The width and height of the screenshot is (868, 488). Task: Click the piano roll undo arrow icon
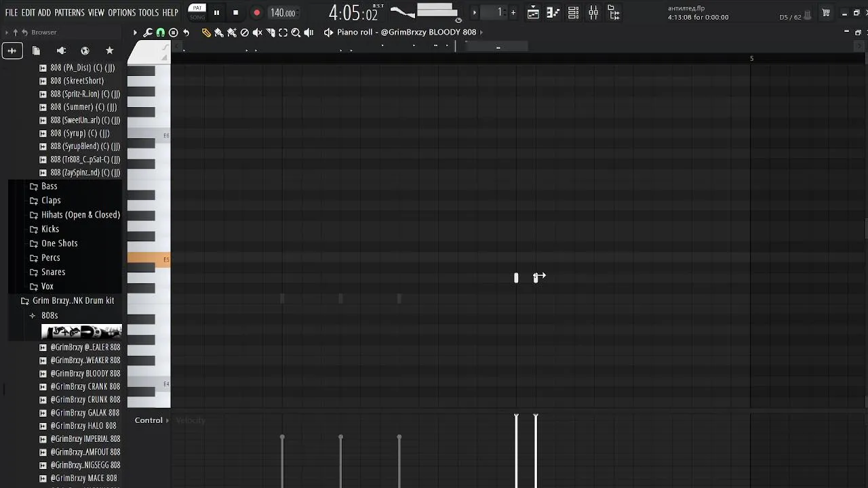186,33
